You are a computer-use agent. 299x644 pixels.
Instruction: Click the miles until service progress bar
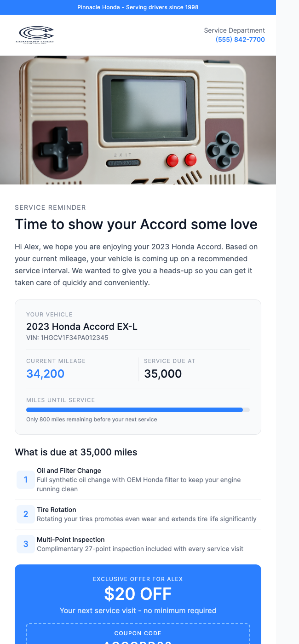[x=138, y=410]
